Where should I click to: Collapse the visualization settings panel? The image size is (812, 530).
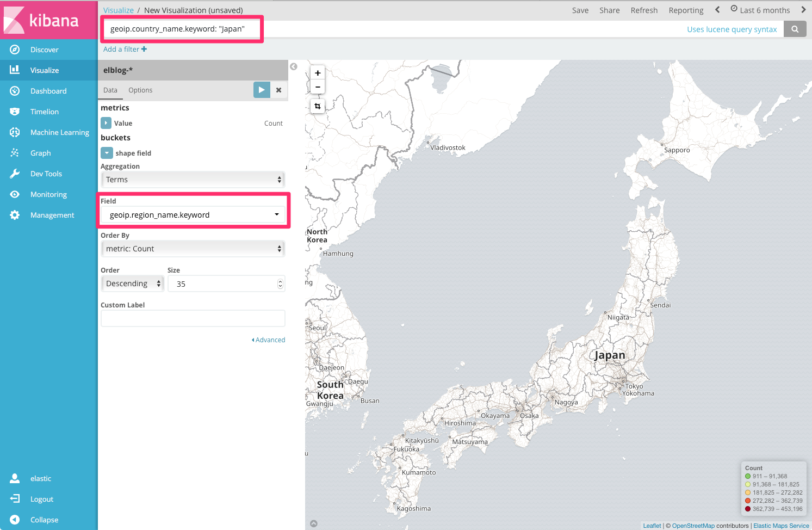pos(294,66)
